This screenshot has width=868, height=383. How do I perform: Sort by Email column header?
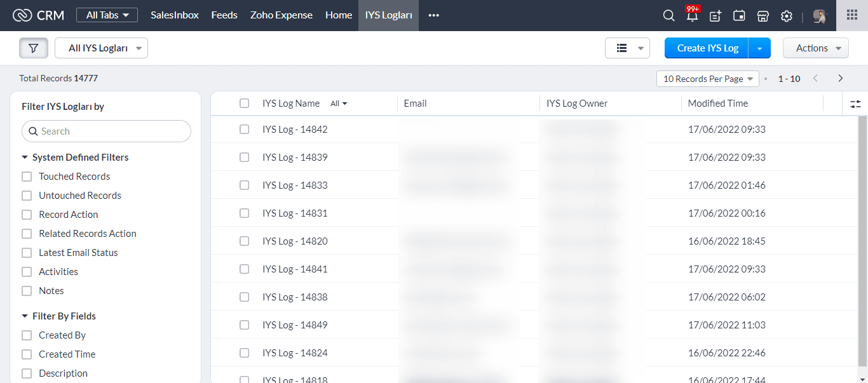click(x=416, y=104)
